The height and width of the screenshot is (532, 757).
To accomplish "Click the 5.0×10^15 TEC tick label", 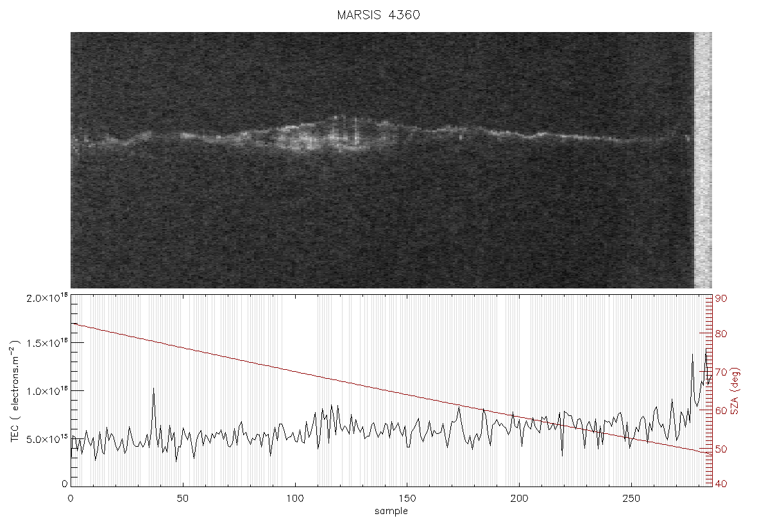I will click(47, 439).
